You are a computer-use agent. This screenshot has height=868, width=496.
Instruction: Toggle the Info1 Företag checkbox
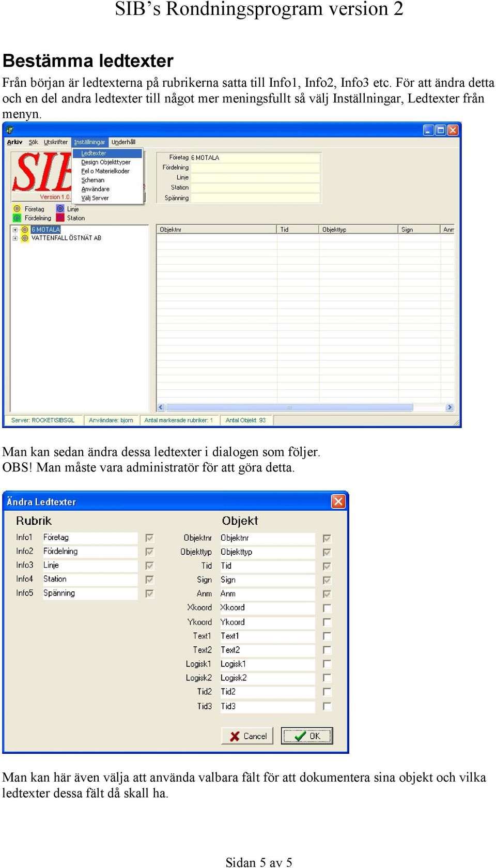click(x=149, y=538)
